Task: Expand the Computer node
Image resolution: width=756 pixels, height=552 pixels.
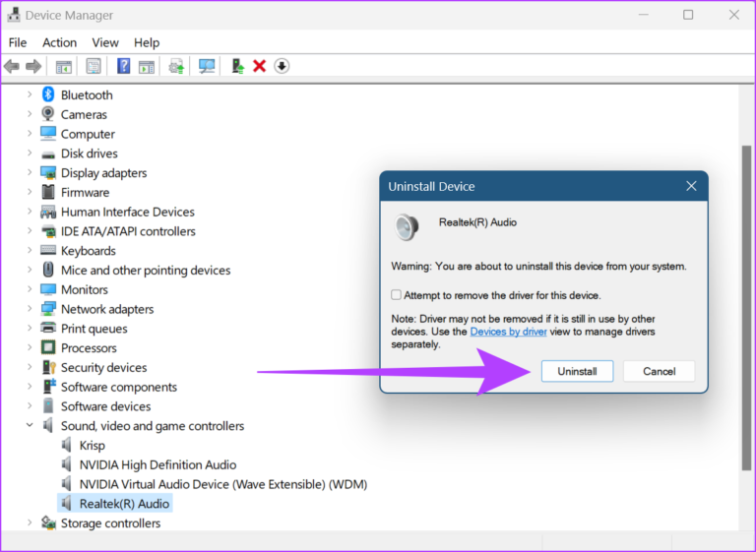Action: click(30, 134)
